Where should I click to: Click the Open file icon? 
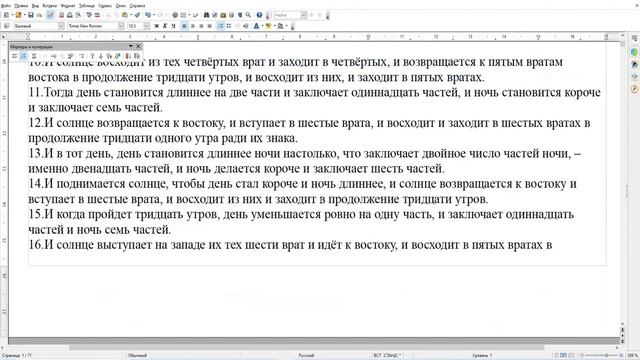19,15
